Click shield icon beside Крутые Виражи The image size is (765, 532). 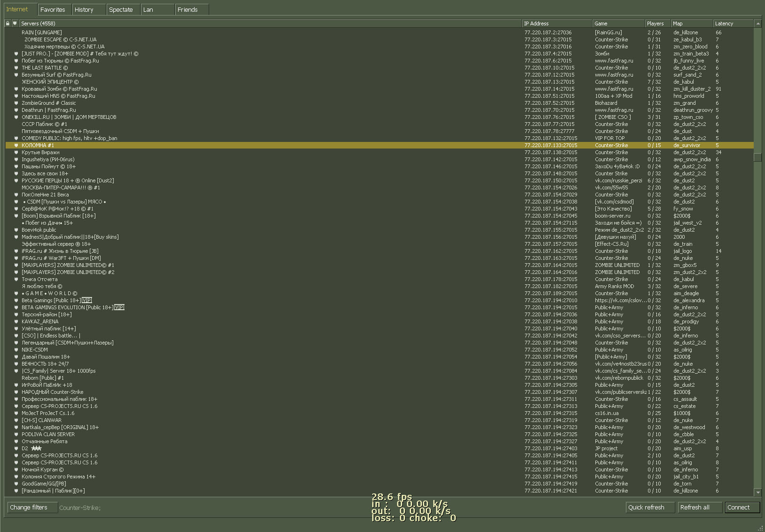pyautogui.click(x=16, y=152)
